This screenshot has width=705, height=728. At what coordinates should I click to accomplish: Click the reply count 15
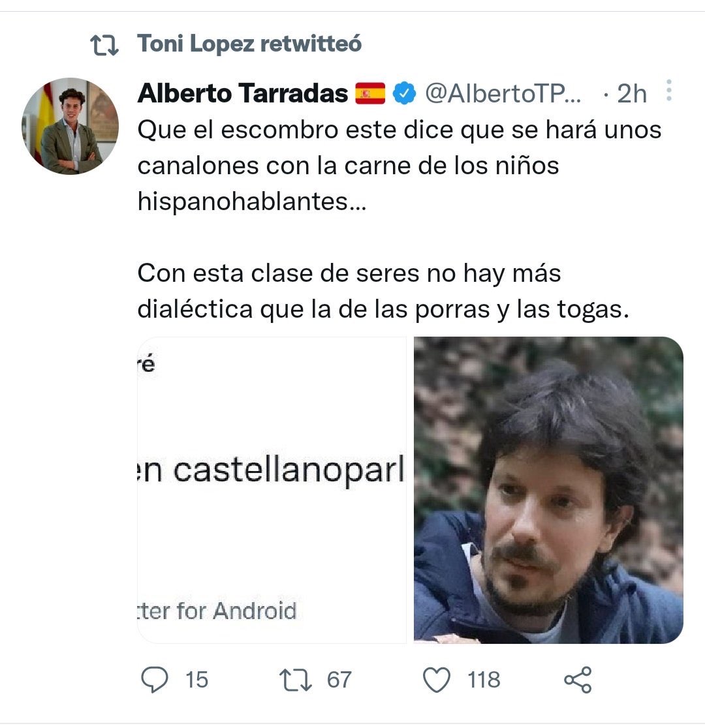196,680
